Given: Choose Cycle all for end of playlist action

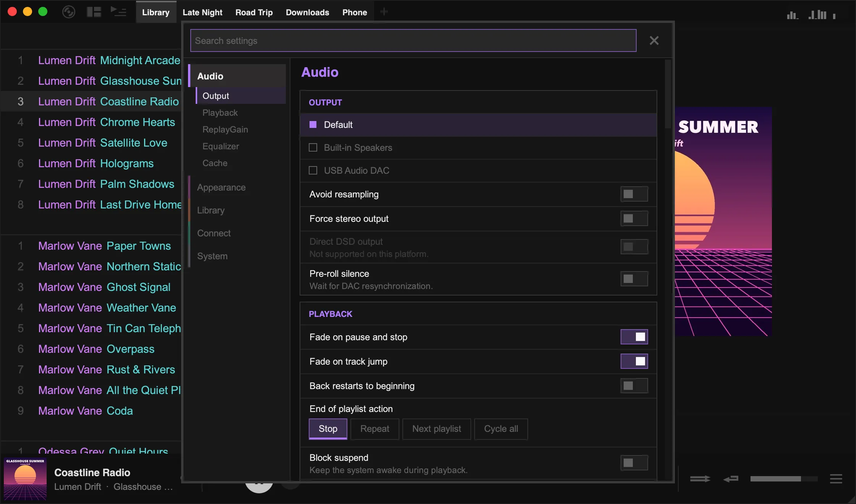Looking at the screenshot, I should pos(501,429).
